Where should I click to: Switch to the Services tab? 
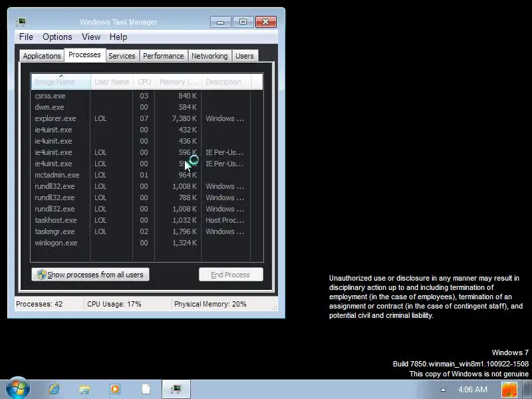pyautogui.click(x=122, y=56)
